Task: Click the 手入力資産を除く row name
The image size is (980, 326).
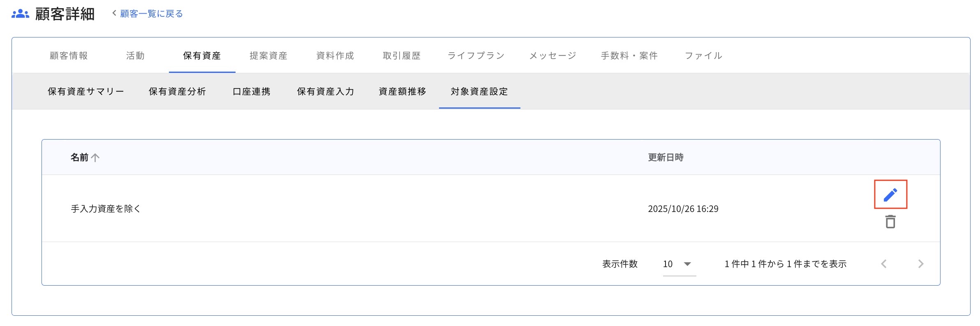Action: pos(106,209)
